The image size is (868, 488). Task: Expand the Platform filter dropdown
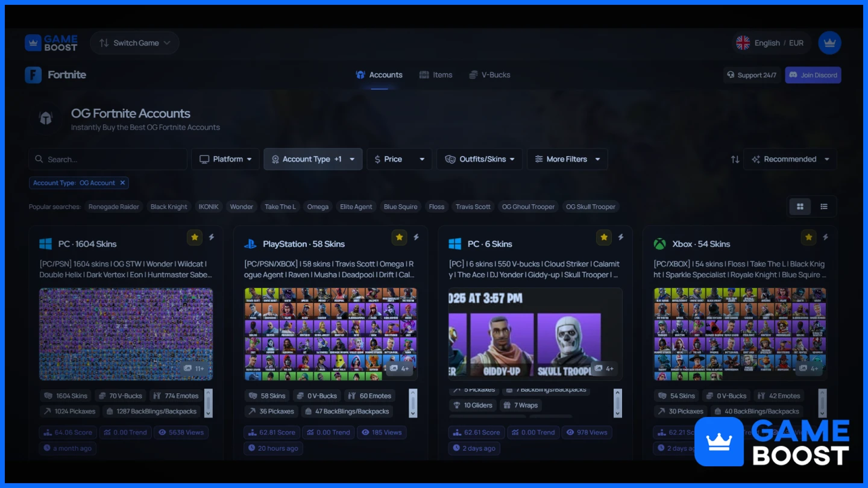(225, 159)
